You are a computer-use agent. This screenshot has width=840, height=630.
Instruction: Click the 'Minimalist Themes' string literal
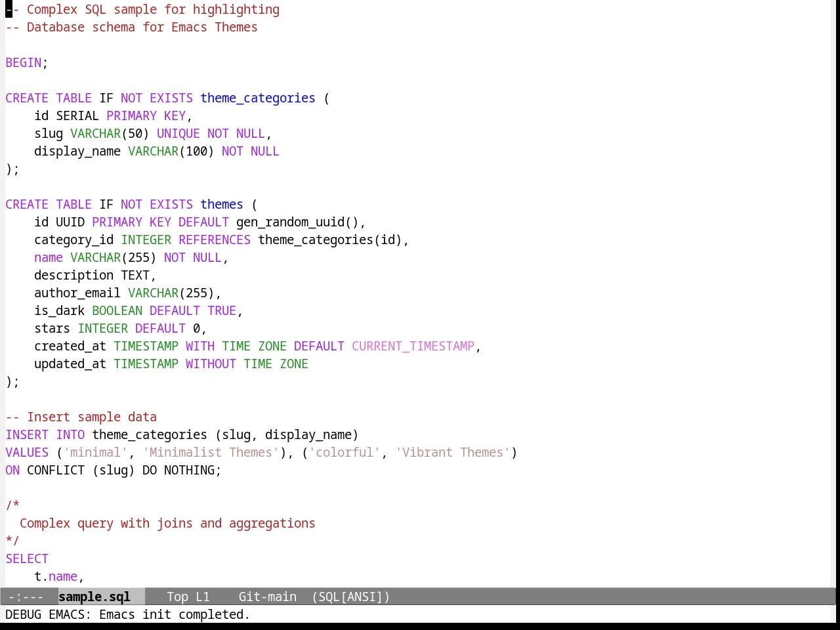point(211,452)
